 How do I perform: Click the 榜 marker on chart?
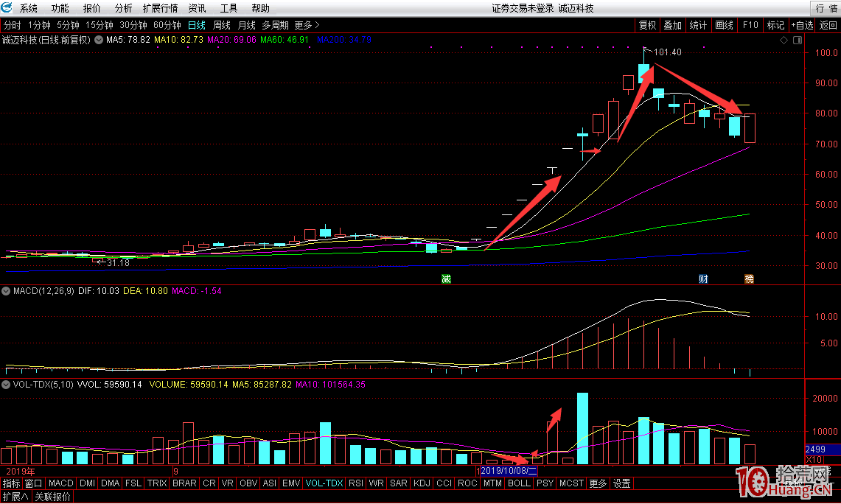[750, 279]
